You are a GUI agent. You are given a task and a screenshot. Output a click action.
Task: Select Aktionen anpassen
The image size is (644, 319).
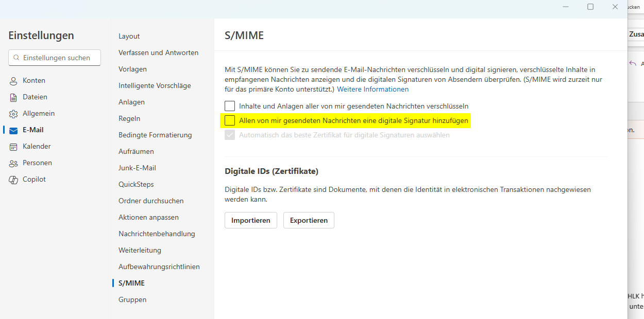pyautogui.click(x=148, y=217)
